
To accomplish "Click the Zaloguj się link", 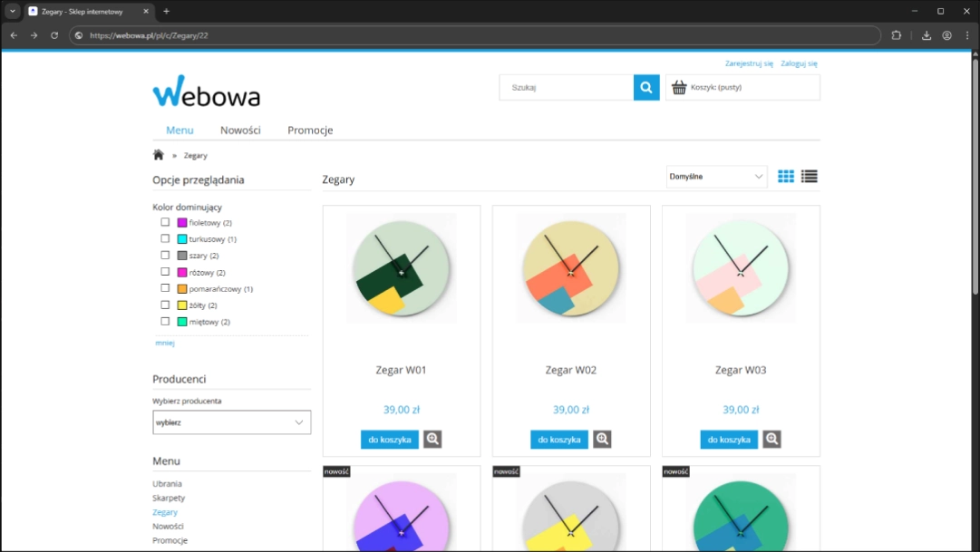I will (799, 63).
